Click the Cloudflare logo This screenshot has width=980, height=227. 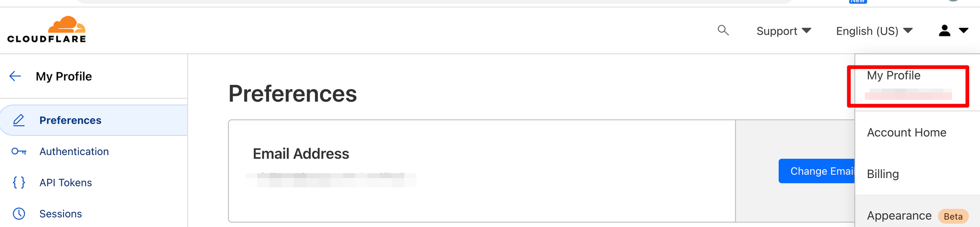pos(47,30)
